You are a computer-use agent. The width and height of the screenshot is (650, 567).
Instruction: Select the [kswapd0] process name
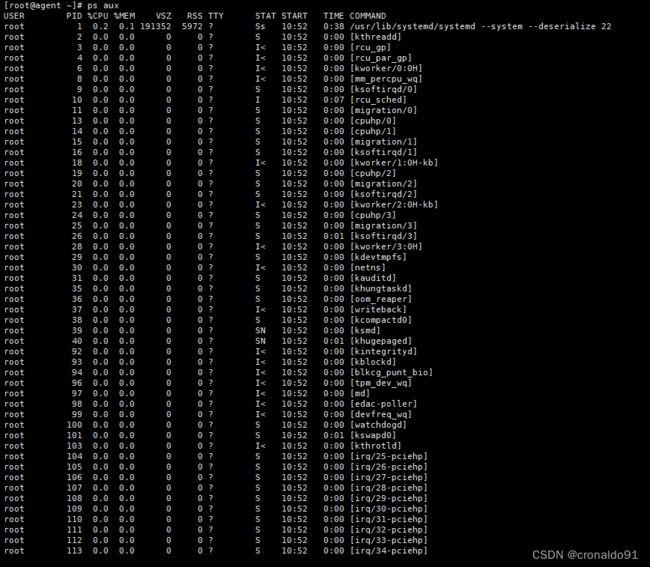click(373, 436)
